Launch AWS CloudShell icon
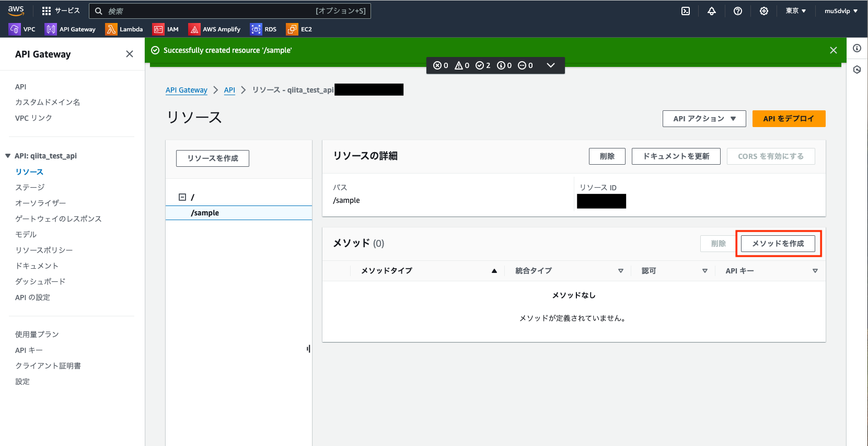868x446 pixels. (x=686, y=11)
